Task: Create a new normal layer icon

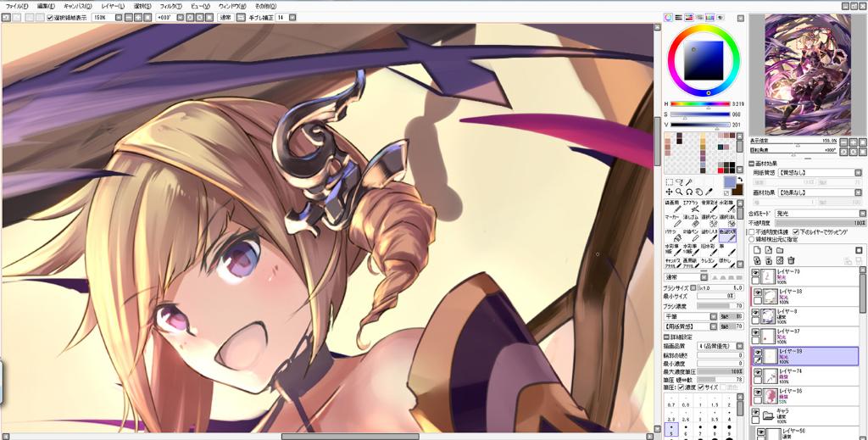Action: pyautogui.click(x=757, y=250)
